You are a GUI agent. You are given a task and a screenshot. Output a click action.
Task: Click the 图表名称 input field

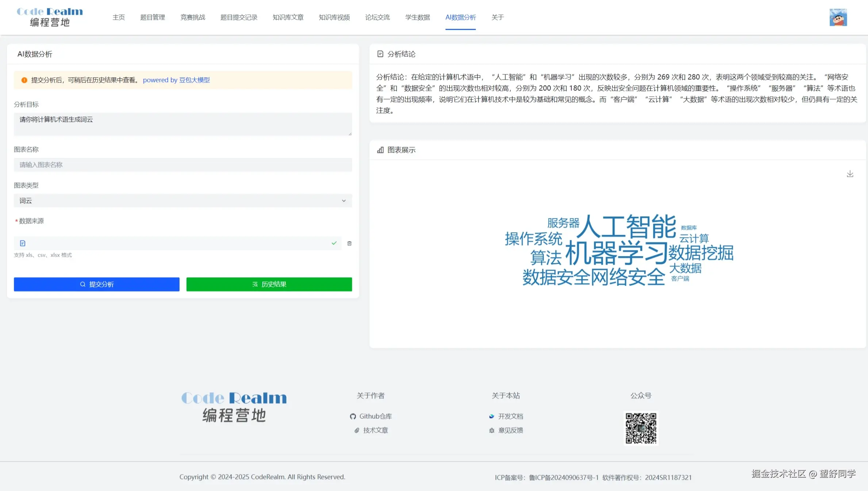182,165
